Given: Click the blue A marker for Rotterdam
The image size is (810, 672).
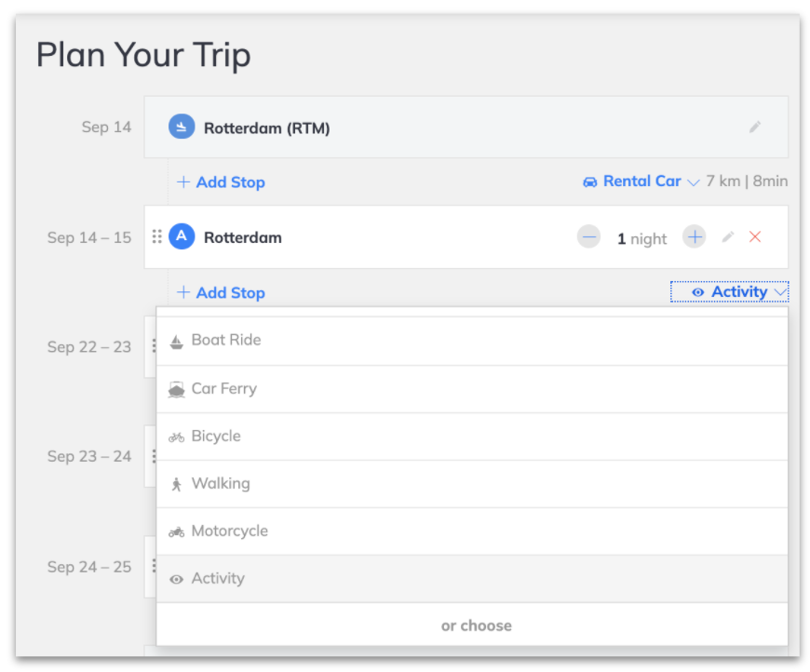Looking at the screenshot, I should coord(182,236).
